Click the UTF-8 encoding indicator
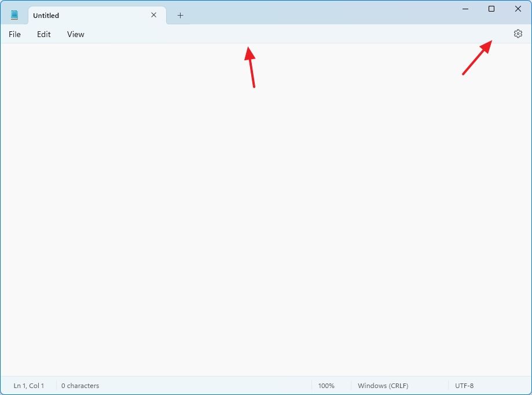This screenshot has height=395, width=532. click(x=464, y=385)
